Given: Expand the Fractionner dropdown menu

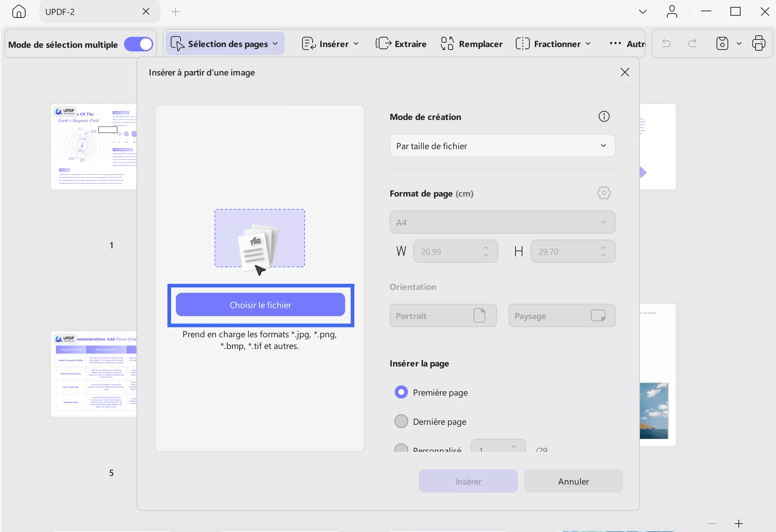Looking at the screenshot, I should click(x=553, y=44).
